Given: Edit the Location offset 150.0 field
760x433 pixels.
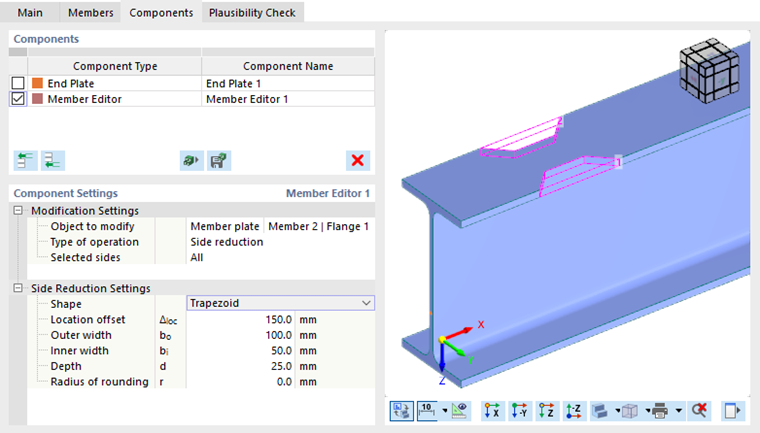Looking at the screenshot, I should [240, 320].
